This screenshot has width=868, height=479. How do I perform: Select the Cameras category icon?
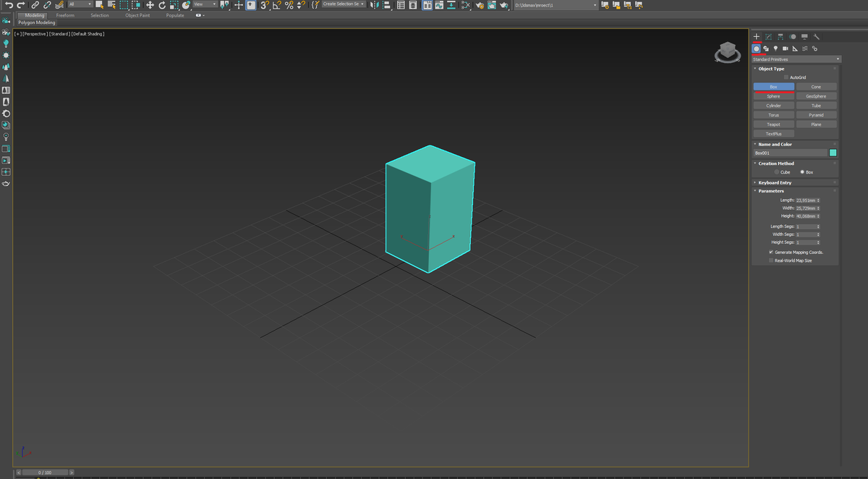pos(786,48)
